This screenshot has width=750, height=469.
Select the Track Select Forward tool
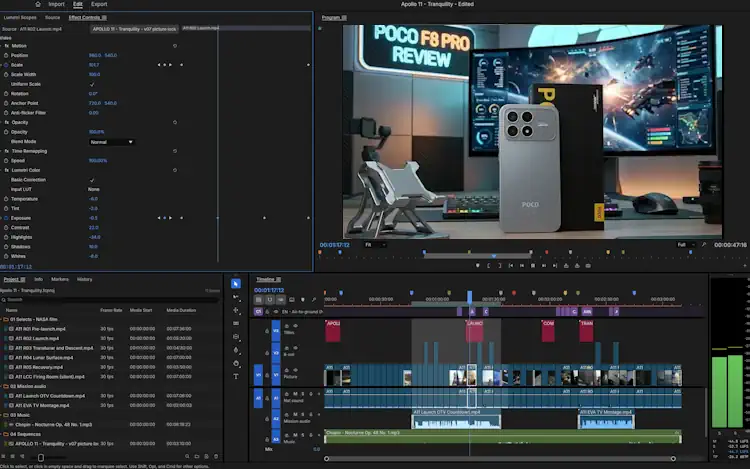click(x=236, y=297)
